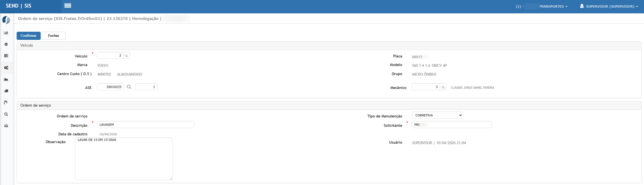Click the magnifier search sidebar icon
This screenshot has height=185, width=644.
(x=6, y=114)
